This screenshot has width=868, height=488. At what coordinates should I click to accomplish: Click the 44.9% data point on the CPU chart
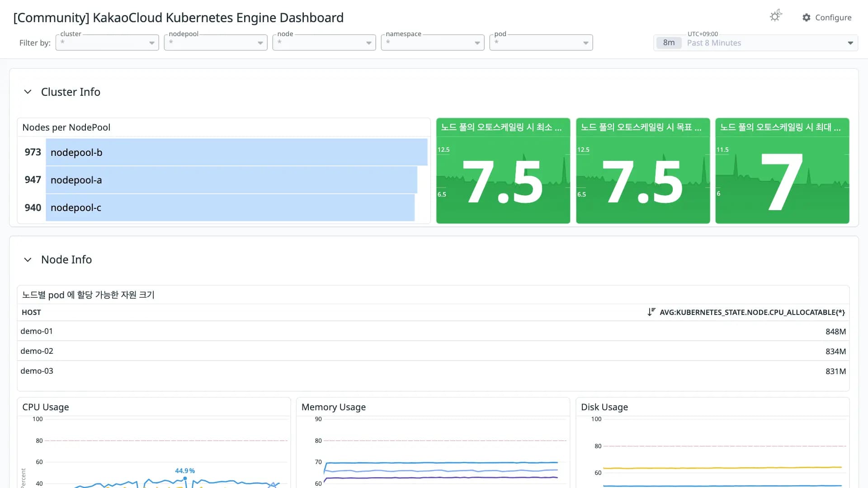coord(185,479)
